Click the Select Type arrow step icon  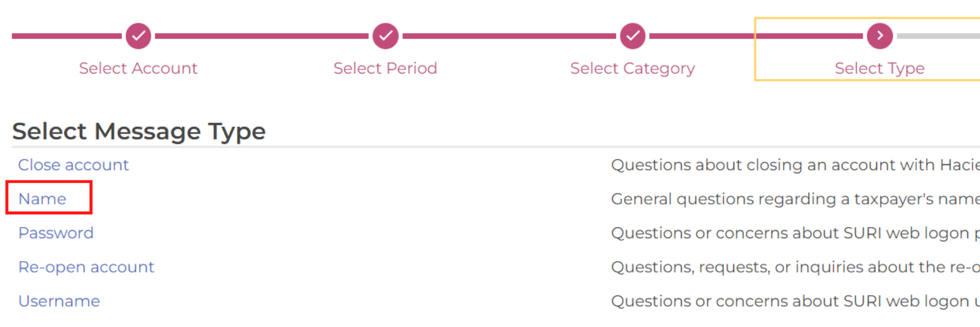click(x=880, y=36)
